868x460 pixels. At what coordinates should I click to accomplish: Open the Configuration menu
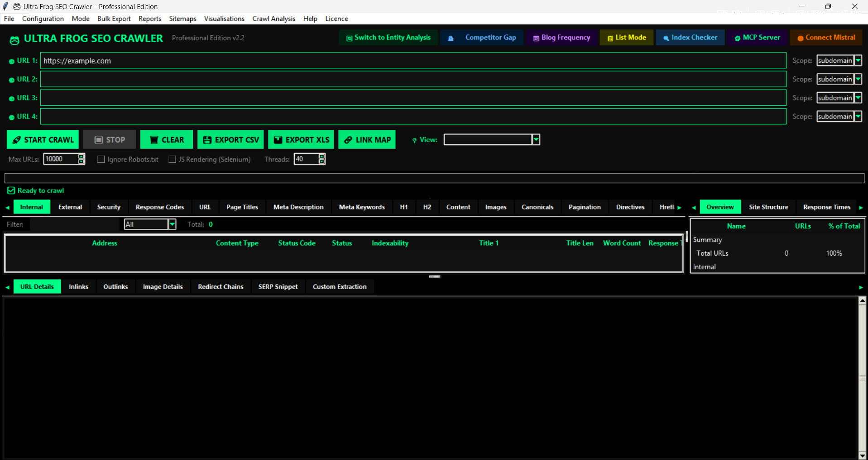(x=43, y=19)
